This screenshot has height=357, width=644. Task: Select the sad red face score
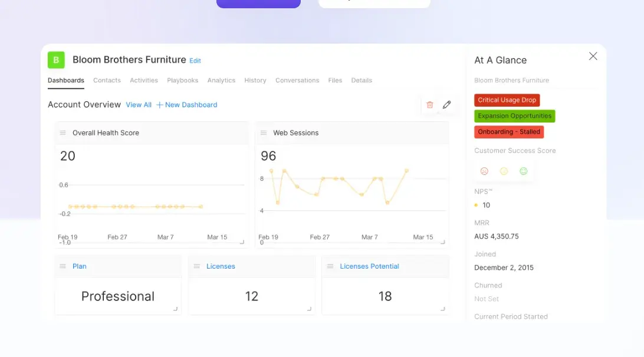coord(484,171)
